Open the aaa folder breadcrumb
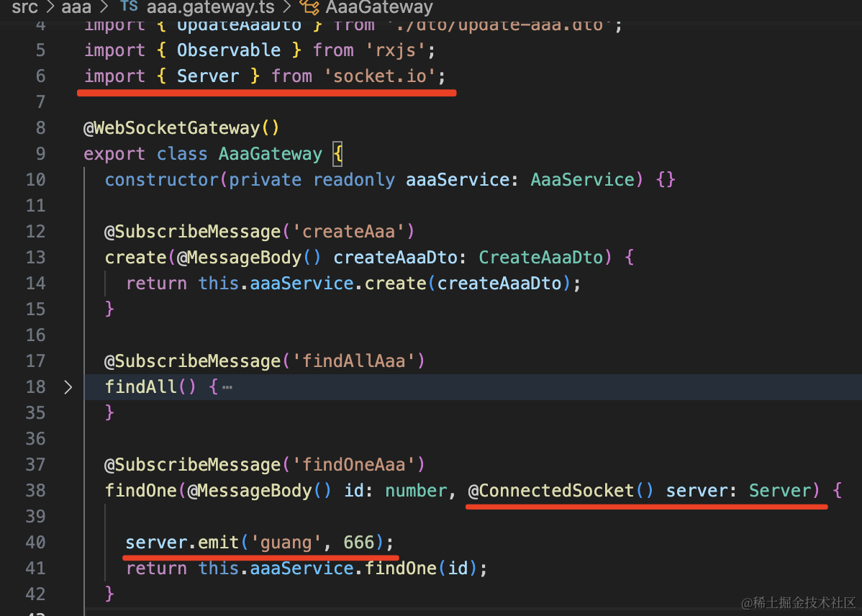The height and width of the screenshot is (616, 862). click(76, 8)
